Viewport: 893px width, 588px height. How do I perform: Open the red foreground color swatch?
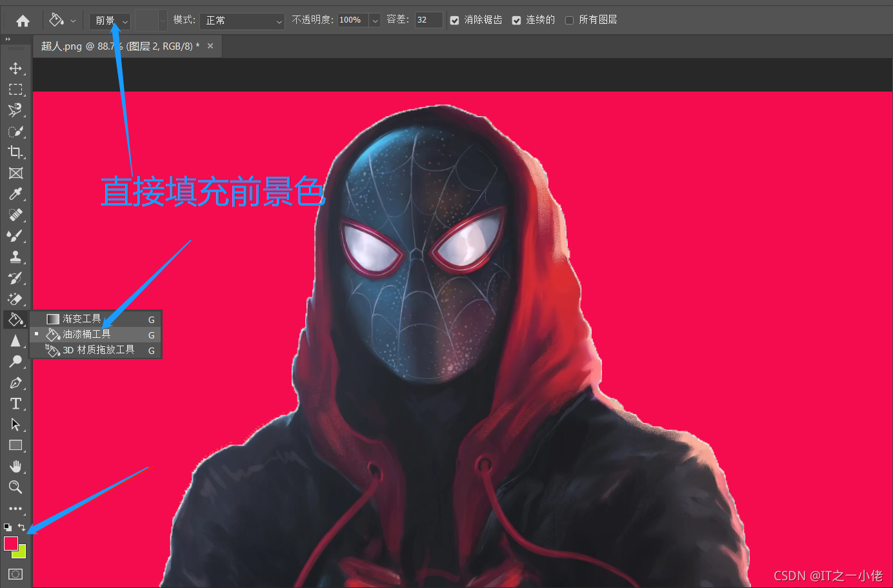point(10,543)
